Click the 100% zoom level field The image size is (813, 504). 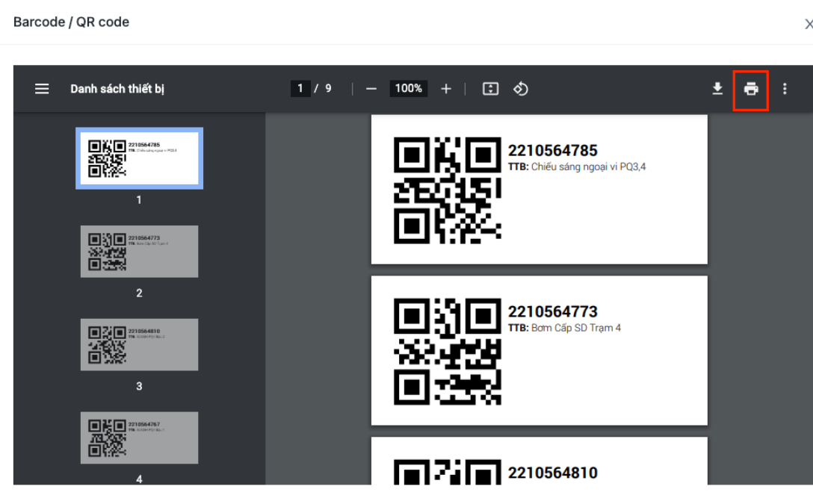pos(409,89)
